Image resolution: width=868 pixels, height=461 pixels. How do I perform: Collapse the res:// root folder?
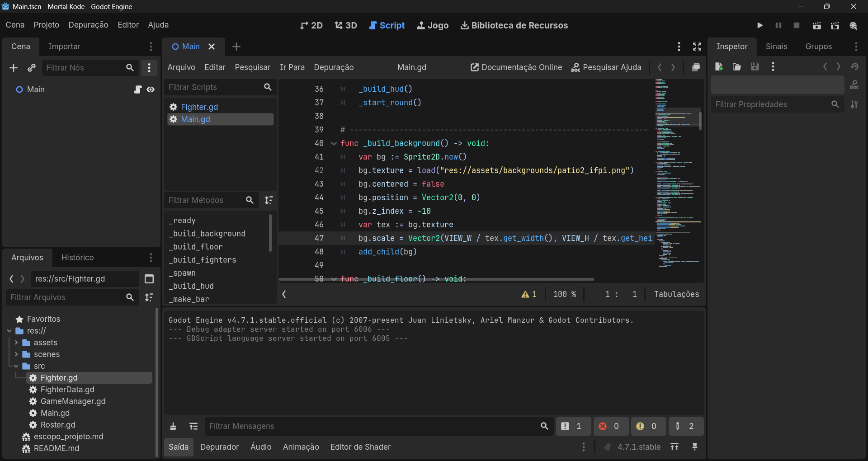click(9, 331)
